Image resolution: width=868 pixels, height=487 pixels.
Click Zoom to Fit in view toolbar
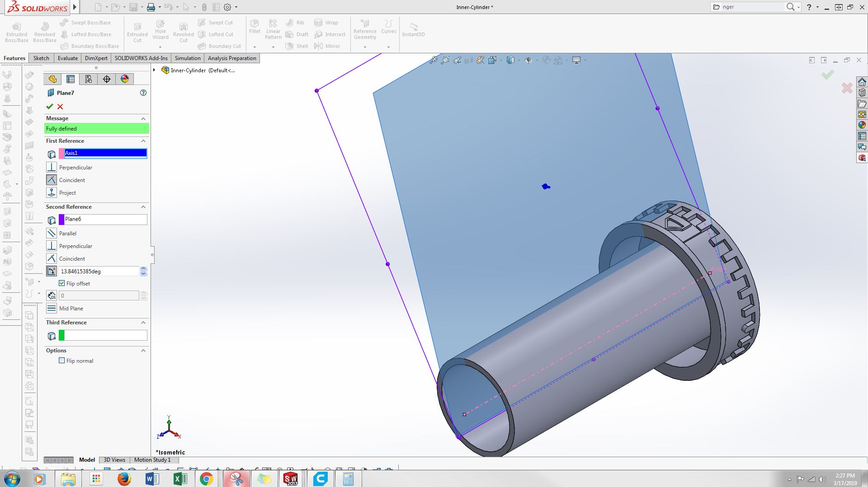434,60
